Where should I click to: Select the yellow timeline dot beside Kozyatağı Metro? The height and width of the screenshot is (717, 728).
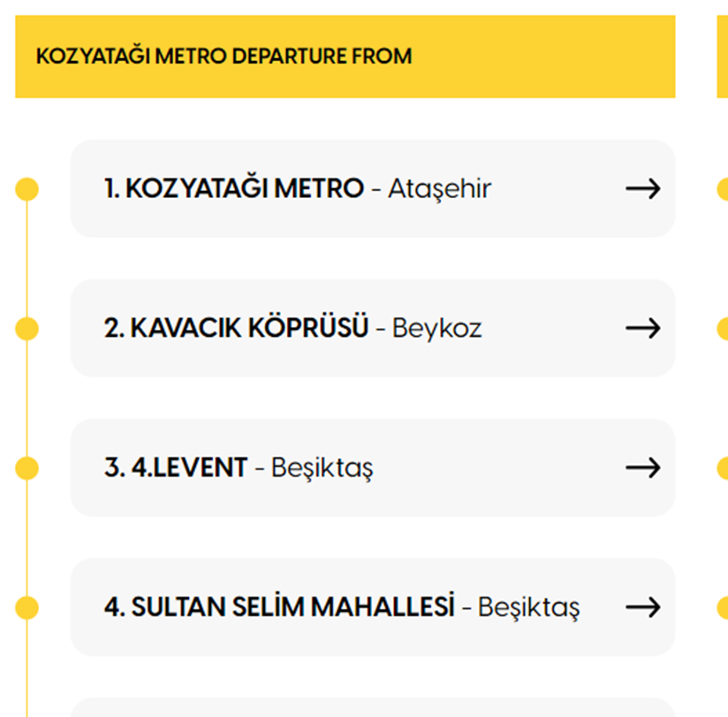[x=27, y=188]
